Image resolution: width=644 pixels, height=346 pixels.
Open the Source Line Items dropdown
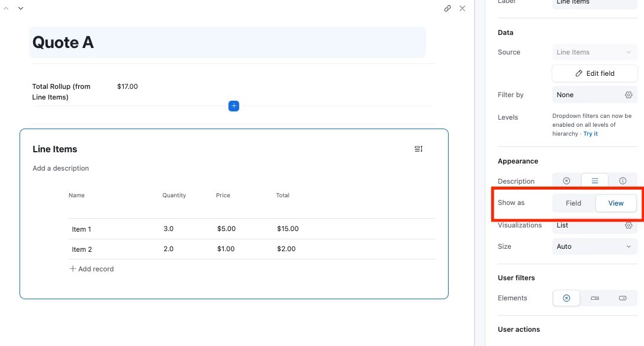tap(595, 52)
